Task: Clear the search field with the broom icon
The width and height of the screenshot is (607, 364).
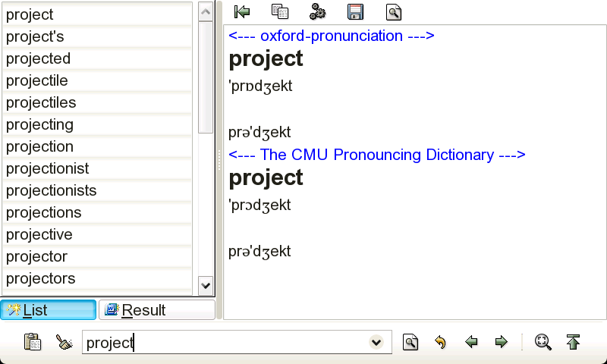Action: tap(64, 343)
